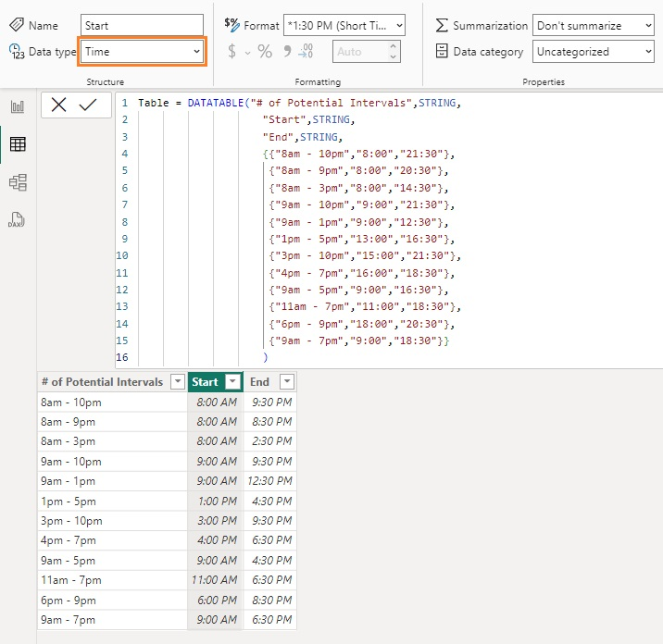The width and height of the screenshot is (663, 644).
Task: Click the 3pm - 10pm cell
Action: (x=112, y=521)
